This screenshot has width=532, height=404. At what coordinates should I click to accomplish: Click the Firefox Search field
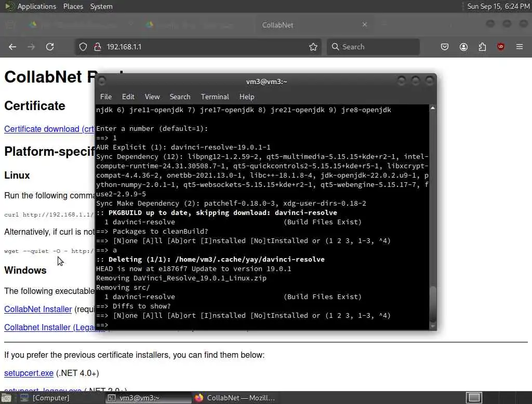click(373, 47)
